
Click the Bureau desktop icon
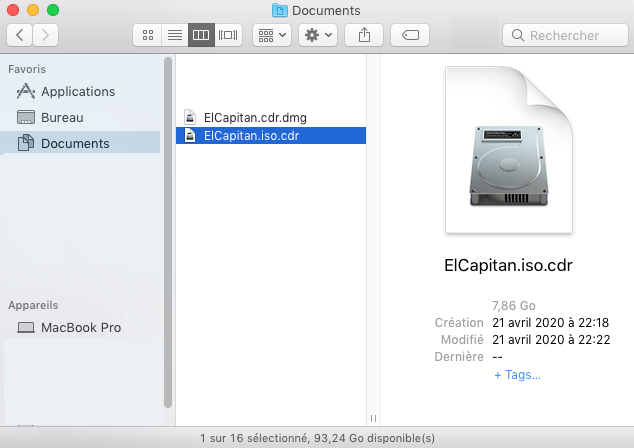click(x=26, y=117)
